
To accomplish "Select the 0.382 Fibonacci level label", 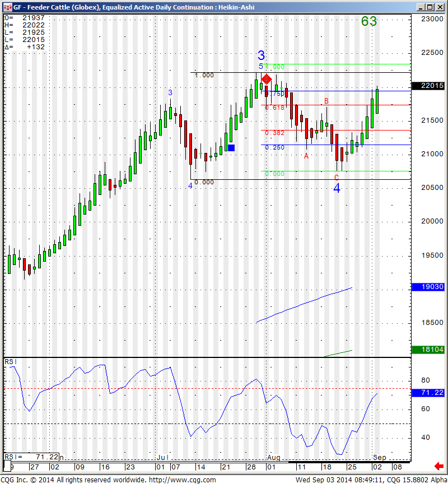I will click(274, 133).
